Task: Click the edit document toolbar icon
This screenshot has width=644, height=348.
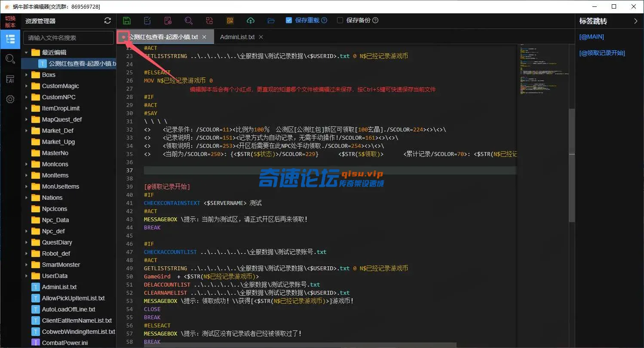Action: tap(147, 21)
